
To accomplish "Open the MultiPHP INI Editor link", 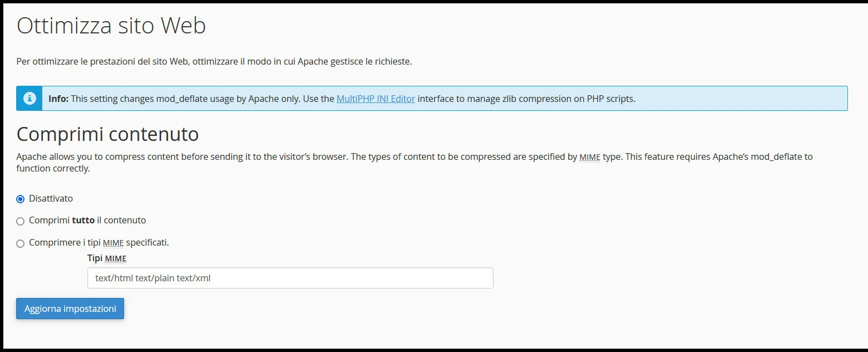I will click(376, 99).
